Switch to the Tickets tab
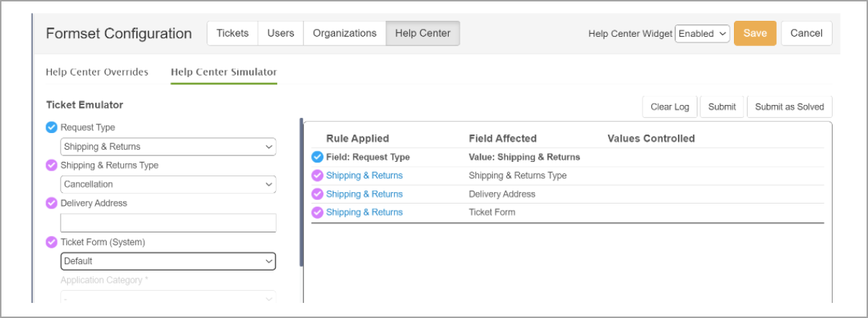 (232, 33)
